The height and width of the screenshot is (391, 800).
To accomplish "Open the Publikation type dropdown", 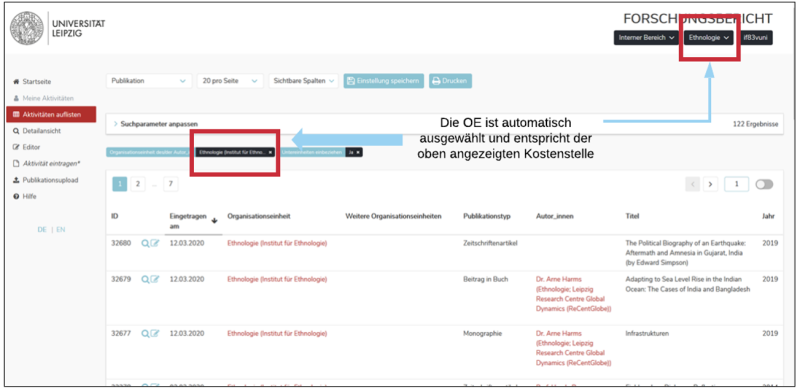I will pyautogui.click(x=149, y=81).
